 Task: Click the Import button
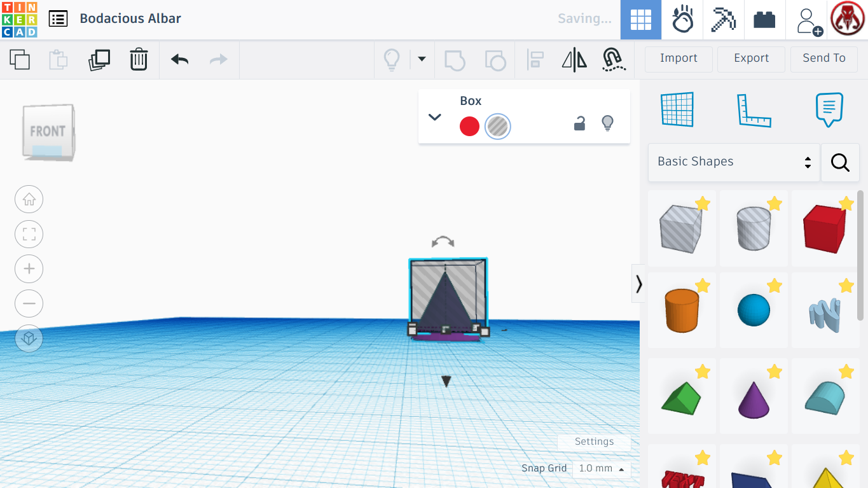(679, 59)
